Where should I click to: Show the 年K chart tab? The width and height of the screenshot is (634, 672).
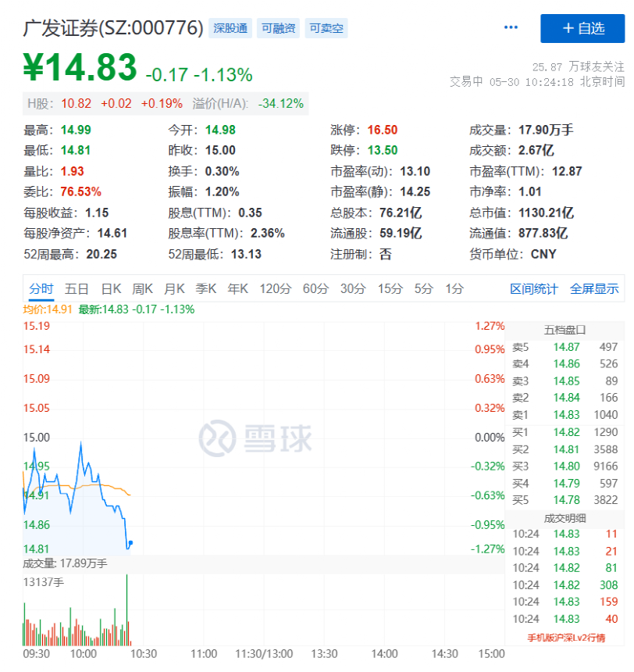237,288
